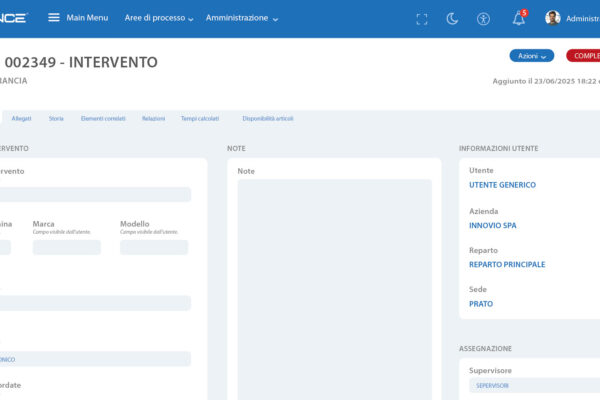Open the accessibility options icon
600x400 pixels.
[484, 19]
